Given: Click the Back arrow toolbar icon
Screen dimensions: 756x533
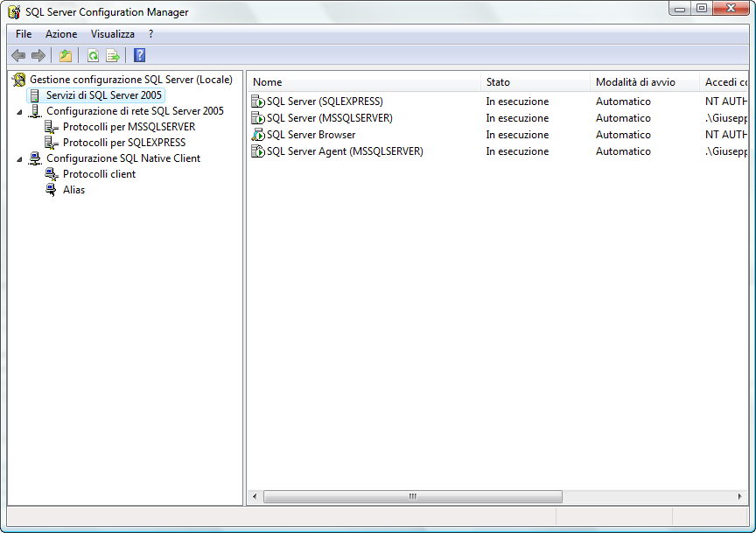Looking at the screenshot, I should click(18, 55).
